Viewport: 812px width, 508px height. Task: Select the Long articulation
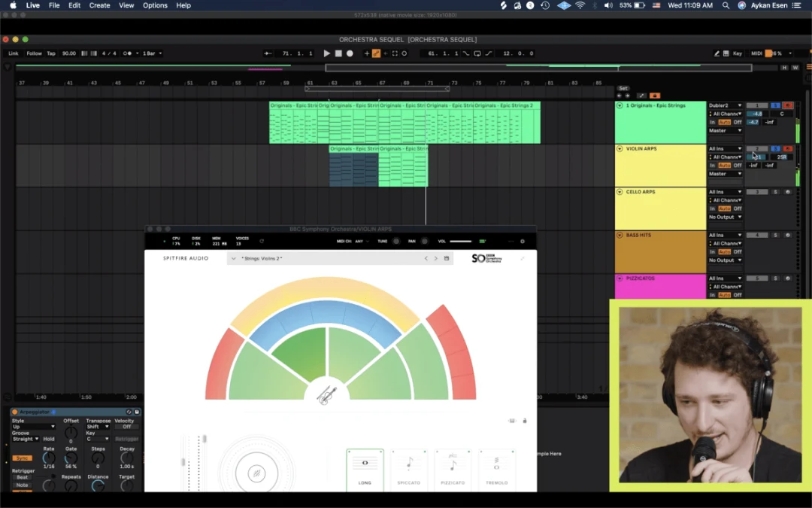365,469
